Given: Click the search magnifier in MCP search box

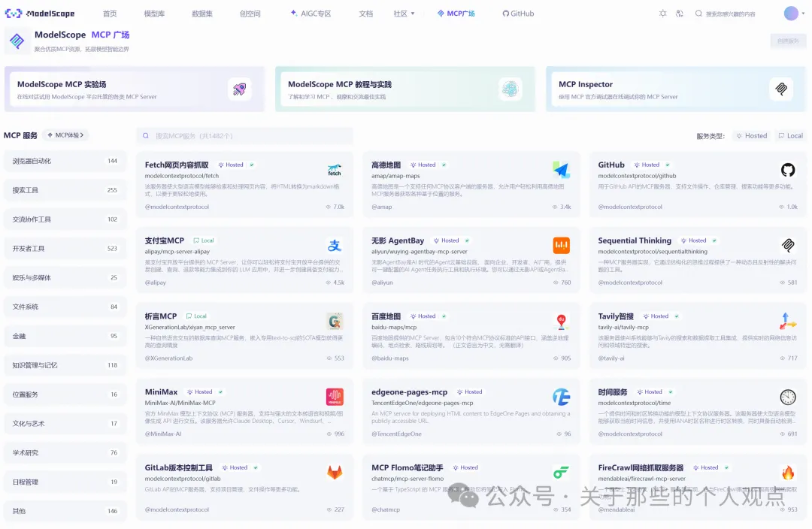Looking at the screenshot, I should click(146, 135).
